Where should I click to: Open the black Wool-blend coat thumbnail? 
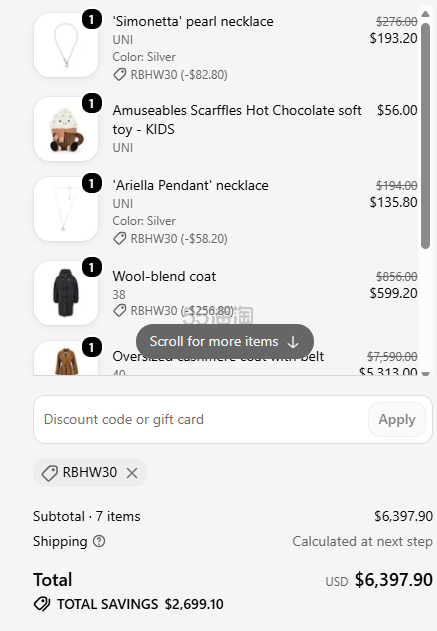(x=66, y=293)
